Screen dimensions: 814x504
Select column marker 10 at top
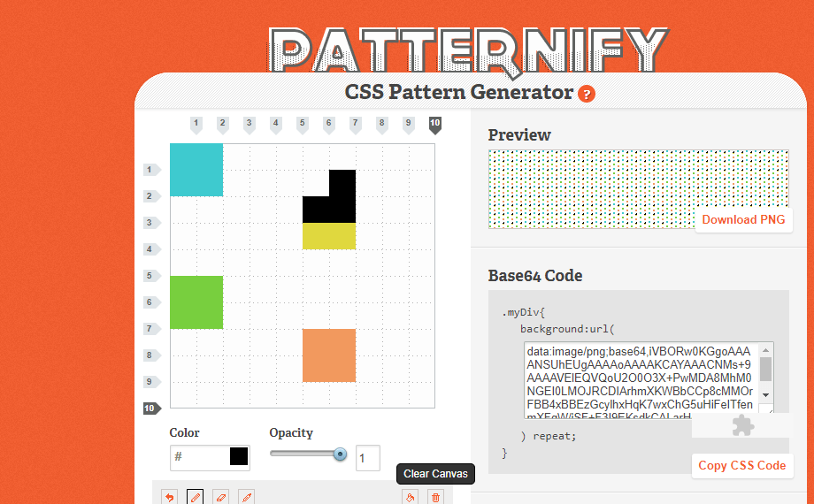(x=435, y=125)
